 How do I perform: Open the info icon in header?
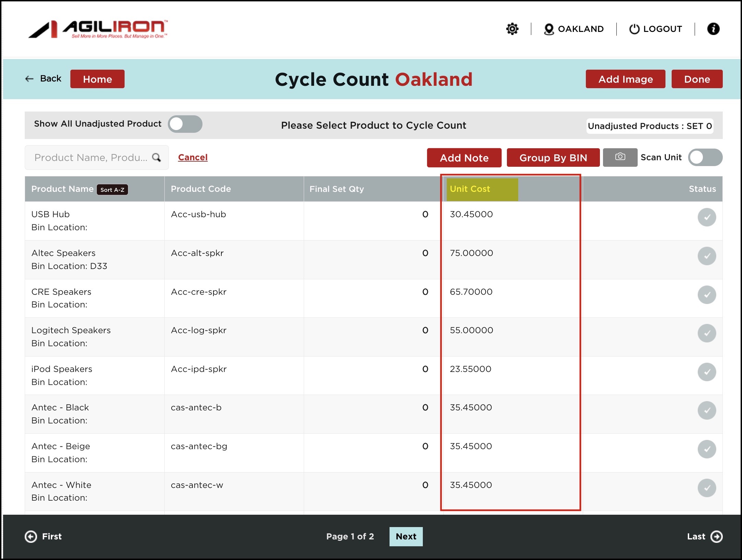(713, 29)
